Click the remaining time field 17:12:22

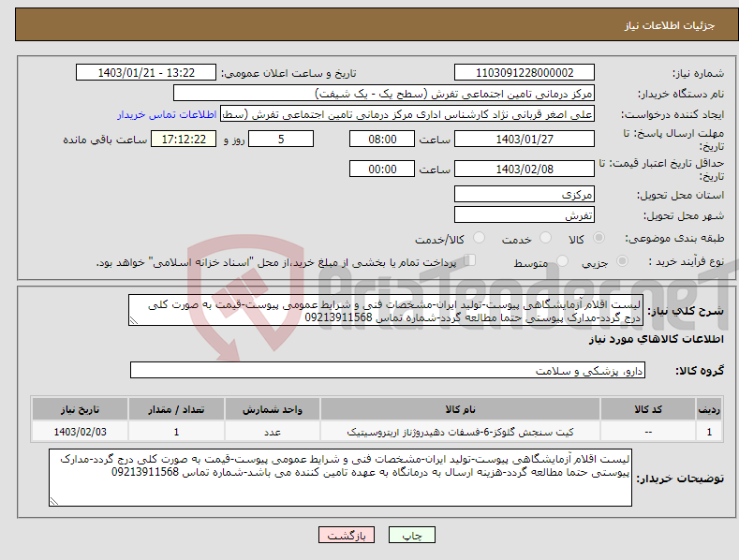tap(184, 139)
